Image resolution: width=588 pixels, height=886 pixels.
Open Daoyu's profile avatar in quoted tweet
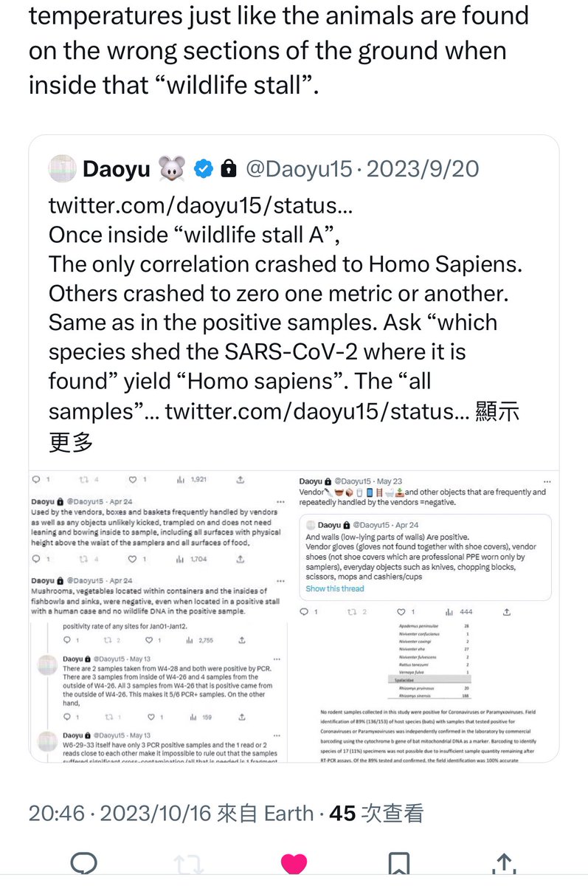coord(62,169)
